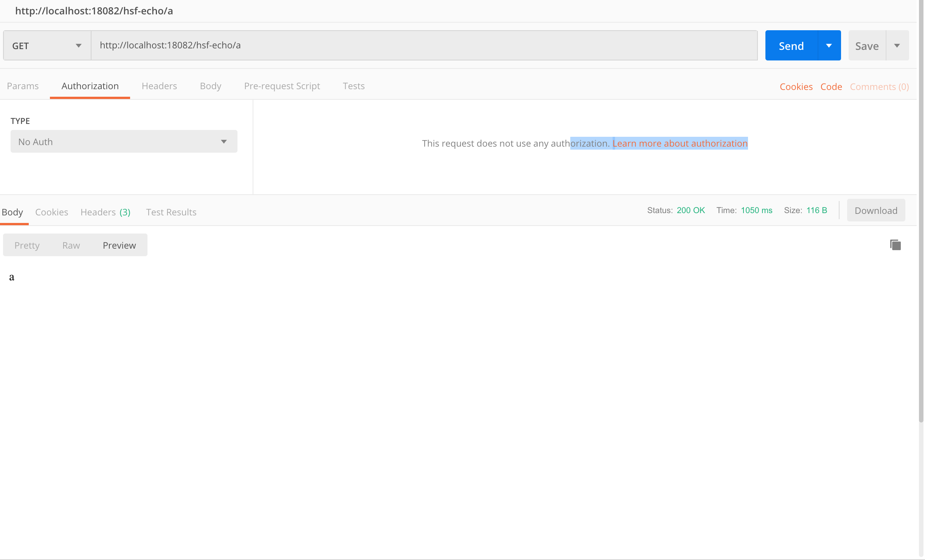Open Learn more about authorization link

pos(680,144)
